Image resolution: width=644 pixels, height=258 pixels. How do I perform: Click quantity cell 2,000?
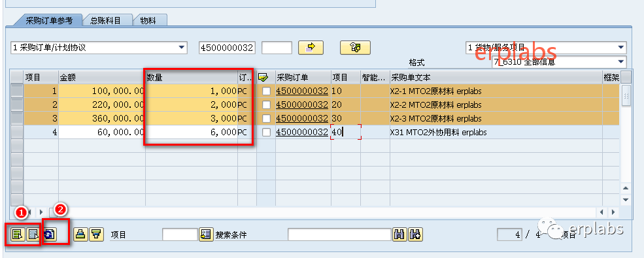point(192,105)
